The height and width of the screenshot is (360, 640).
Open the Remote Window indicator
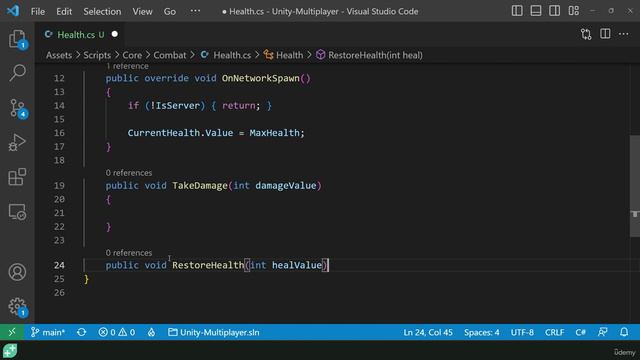pyautogui.click(x=12, y=332)
